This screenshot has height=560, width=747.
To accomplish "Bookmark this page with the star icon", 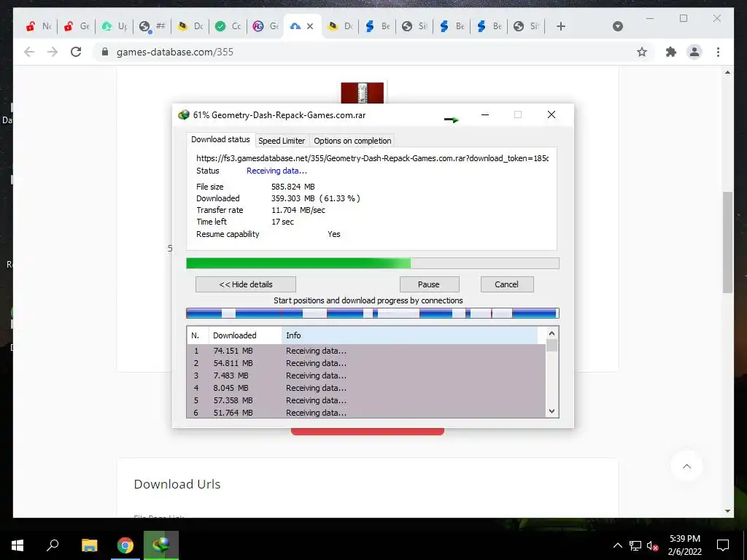I will pos(642,52).
